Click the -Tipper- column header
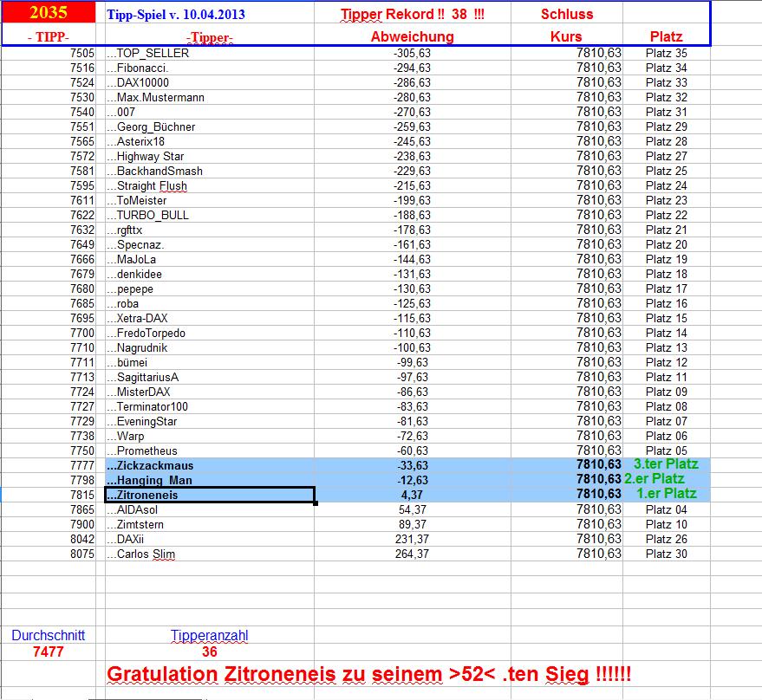Image resolution: width=762 pixels, height=700 pixels. [210, 37]
